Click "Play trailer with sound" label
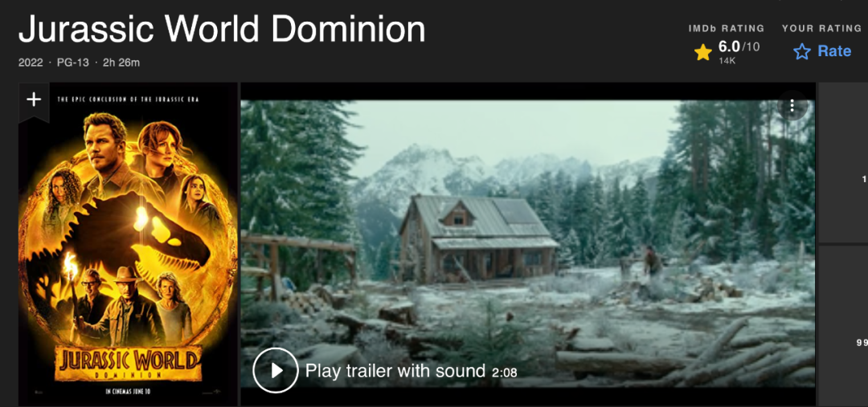The width and height of the screenshot is (868, 407). tap(395, 371)
